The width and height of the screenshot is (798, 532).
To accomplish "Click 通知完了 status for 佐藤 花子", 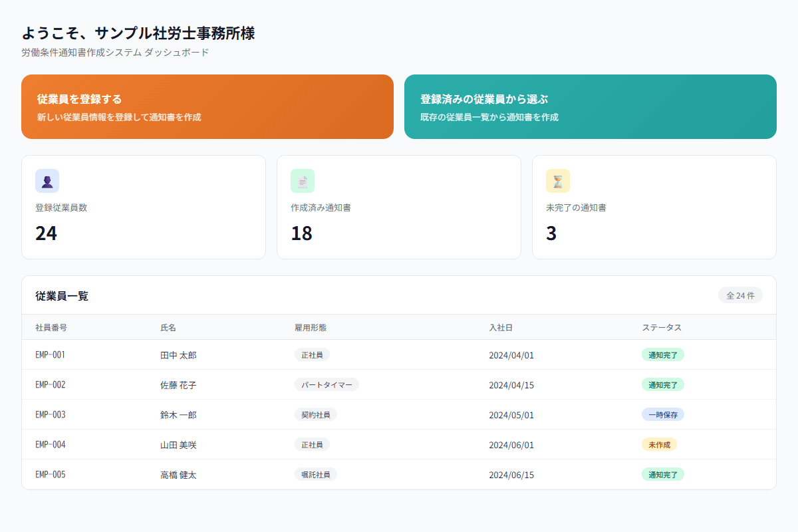I will coord(663,385).
